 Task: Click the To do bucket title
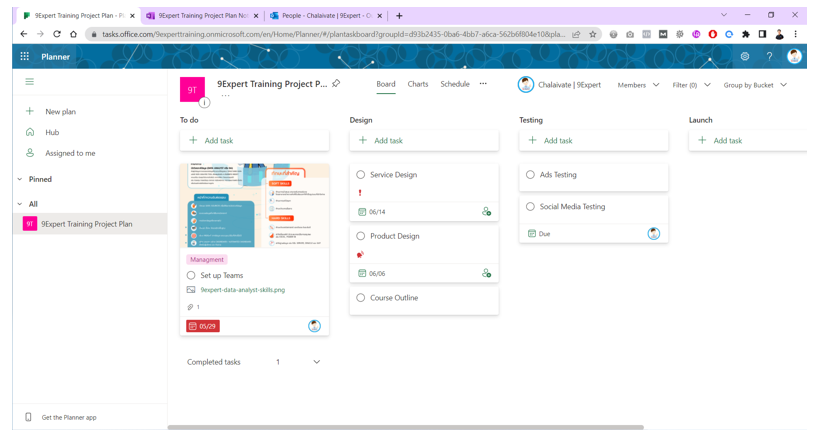pyautogui.click(x=189, y=120)
